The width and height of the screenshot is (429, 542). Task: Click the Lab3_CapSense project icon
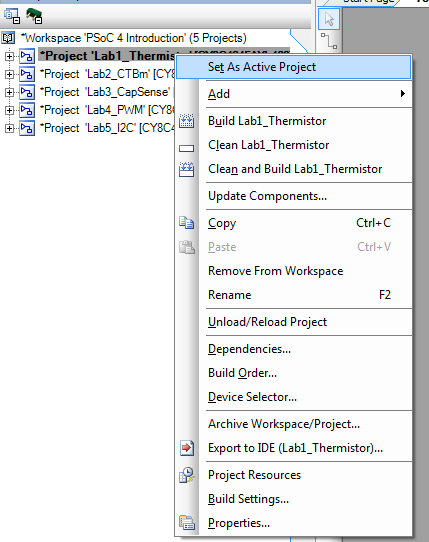[27, 92]
